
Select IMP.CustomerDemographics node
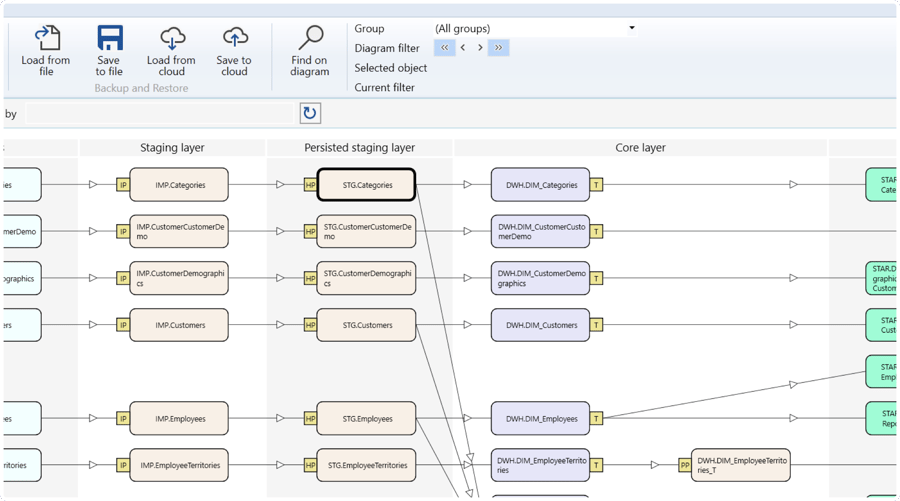(x=179, y=278)
